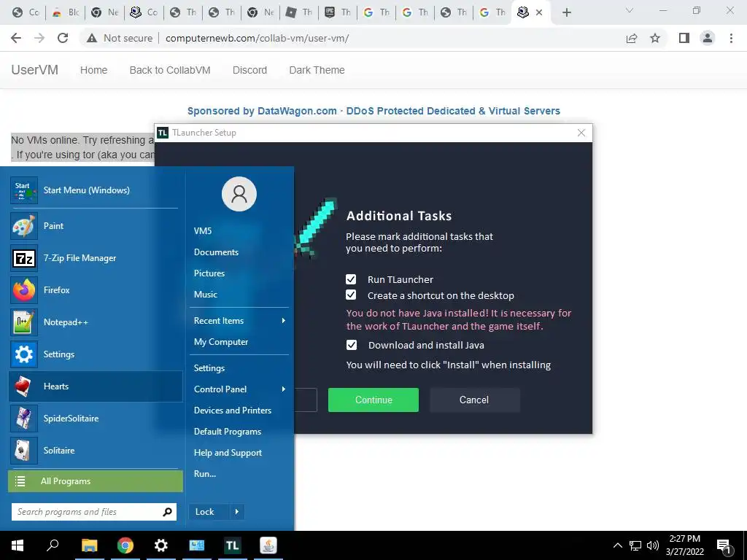
Task: Open the gear Settings icon on taskbar
Action: (161, 545)
